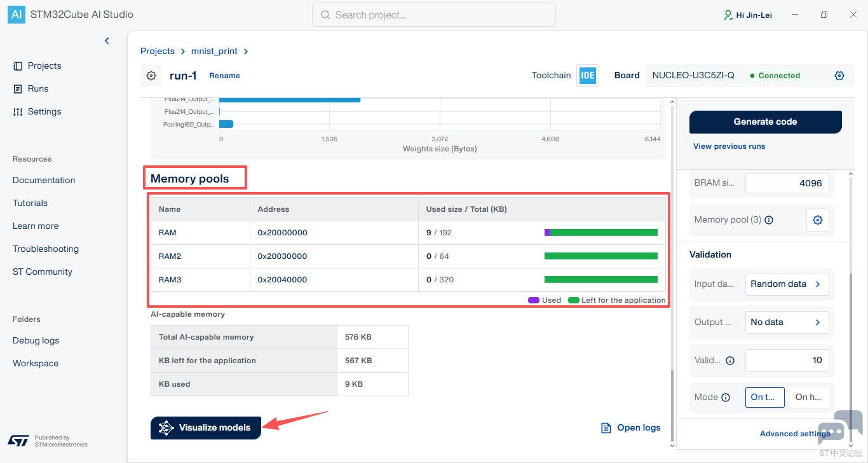
Task: Click the Name column header
Action: [200, 209]
